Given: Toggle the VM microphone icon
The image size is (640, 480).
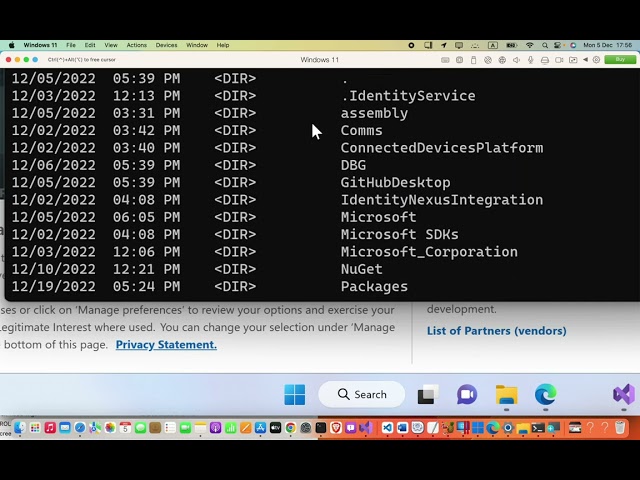Looking at the screenshot, I should pyautogui.click(x=531, y=60).
